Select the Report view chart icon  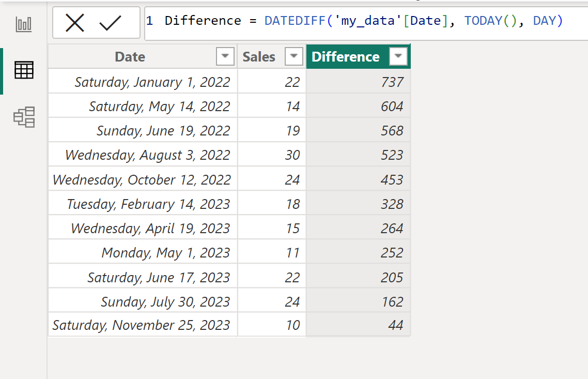pyautogui.click(x=24, y=23)
